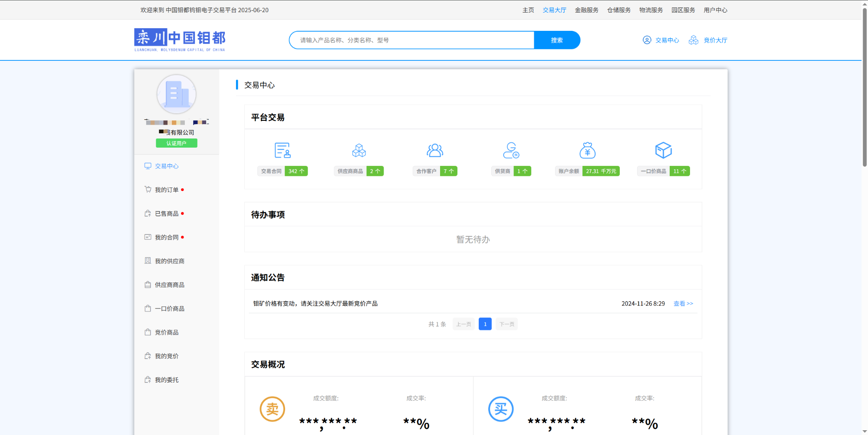
Task: Click the blue 买 buy circle icon
Action: pos(500,409)
